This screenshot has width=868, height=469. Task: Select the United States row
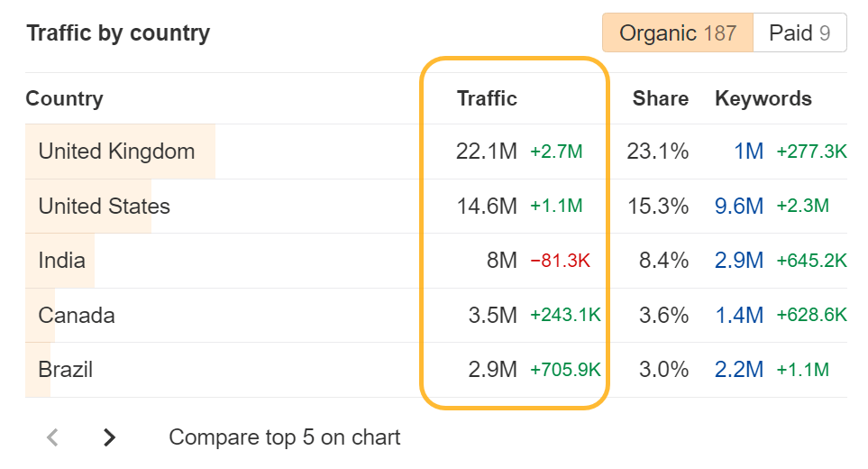click(x=104, y=207)
